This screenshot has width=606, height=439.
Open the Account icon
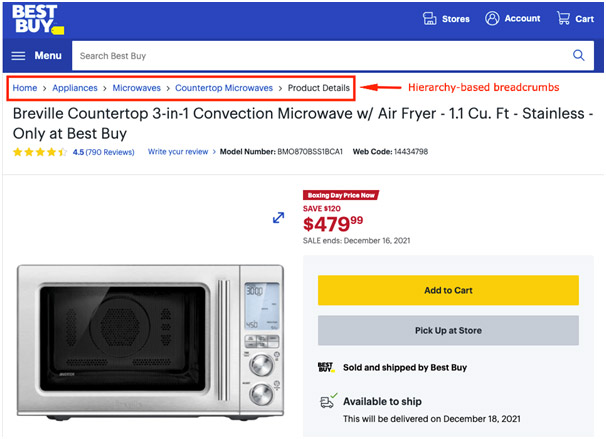[492, 19]
